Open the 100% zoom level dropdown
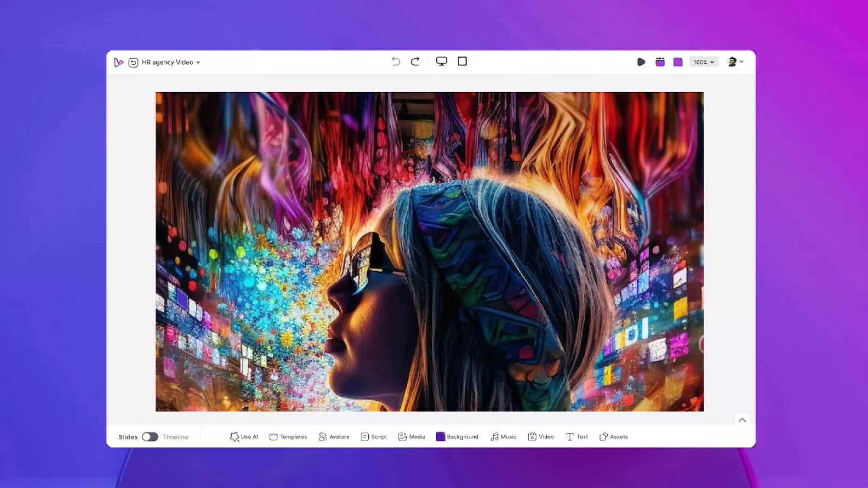The width and height of the screenshot is (868, 488). pos(704,62)
